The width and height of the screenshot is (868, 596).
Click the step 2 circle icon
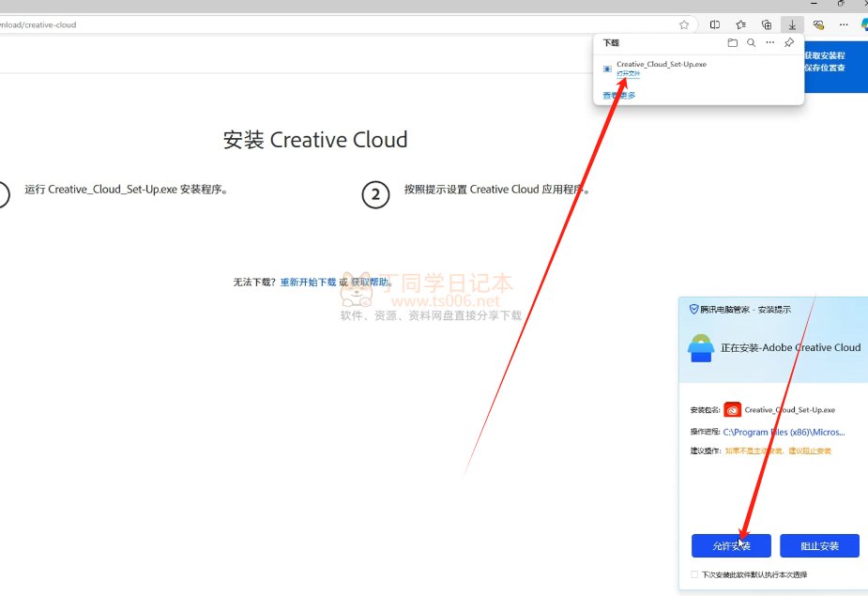tap(375, 194)
